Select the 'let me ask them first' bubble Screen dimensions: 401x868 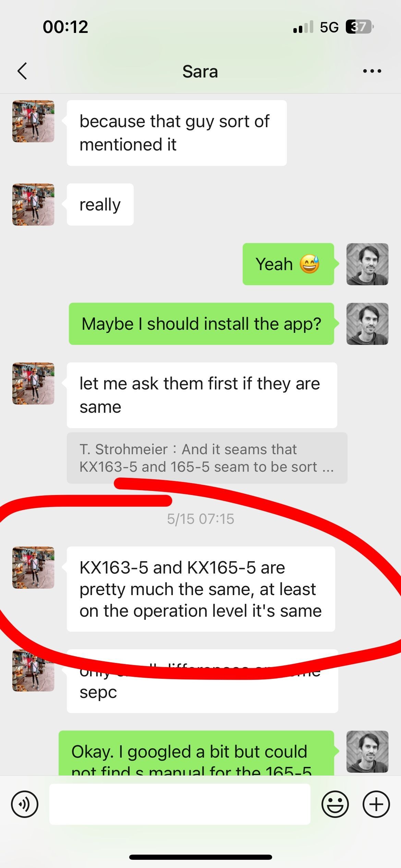click(x=202, y=395)
